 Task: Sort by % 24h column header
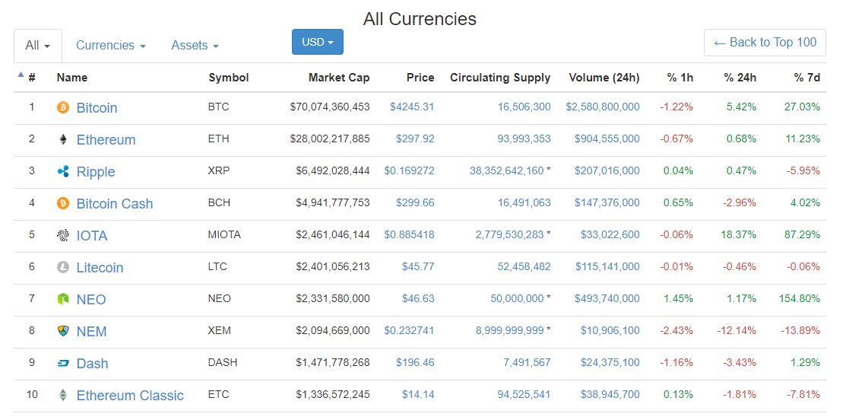740,78
